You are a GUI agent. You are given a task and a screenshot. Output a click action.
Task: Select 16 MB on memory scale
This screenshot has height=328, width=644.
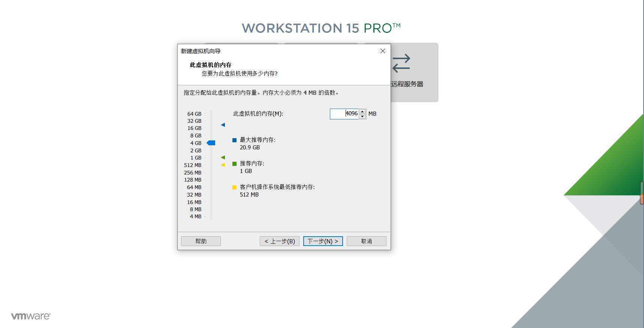point(194,202)
